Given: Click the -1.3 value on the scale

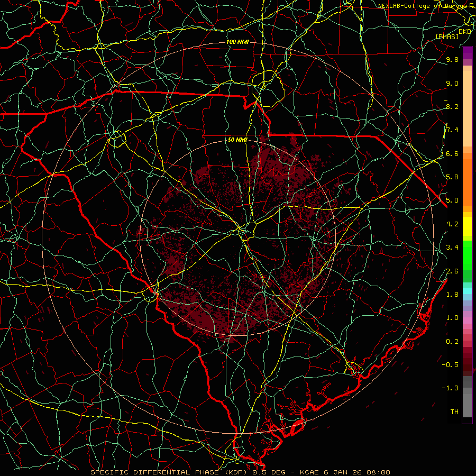Looking at the screenshot, I should pos(450,388).
